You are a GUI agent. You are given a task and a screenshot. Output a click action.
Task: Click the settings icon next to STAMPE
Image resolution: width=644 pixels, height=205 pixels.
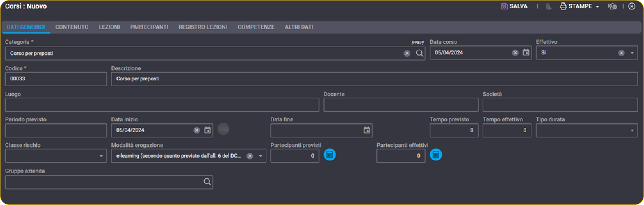coord(612,6)
